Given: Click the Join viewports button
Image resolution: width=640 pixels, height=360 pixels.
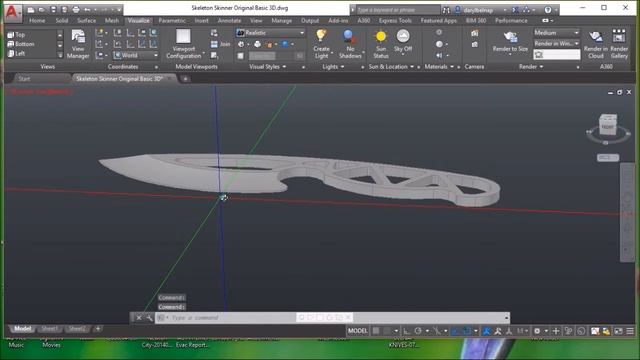Looking at the screenshot, I should point(220,44).
